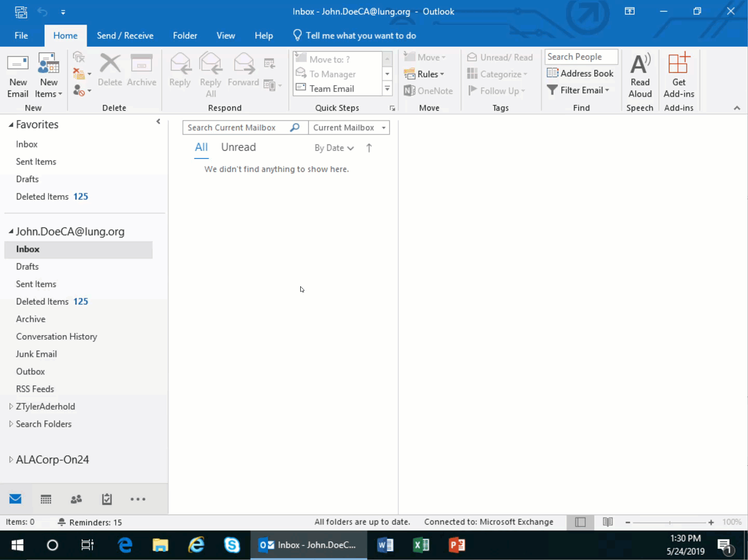Minimize the folder pane
The width and height of the screenshot is (748, 560).
point(158,122)
